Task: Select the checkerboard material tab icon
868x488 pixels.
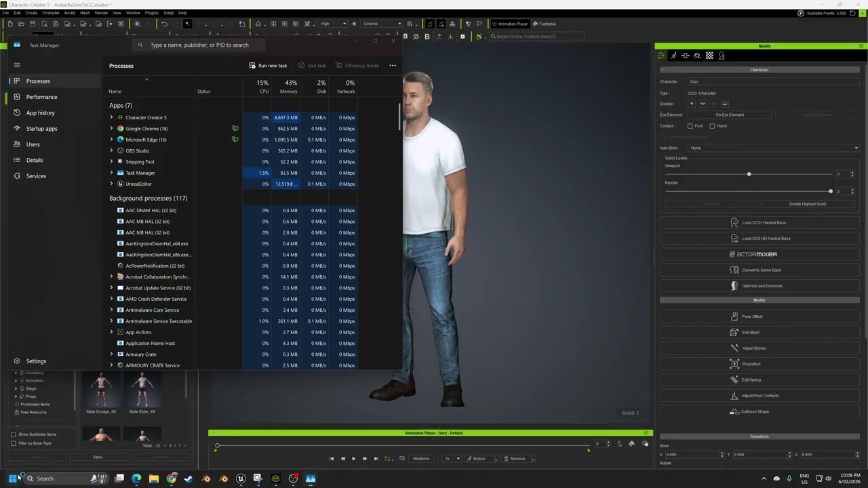Action: click(709, 56)
